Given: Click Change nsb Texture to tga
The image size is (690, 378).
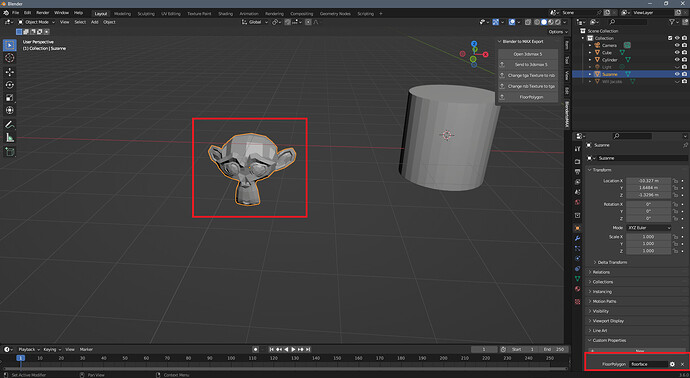Looking at the screenshot, I should pos(528,86).
